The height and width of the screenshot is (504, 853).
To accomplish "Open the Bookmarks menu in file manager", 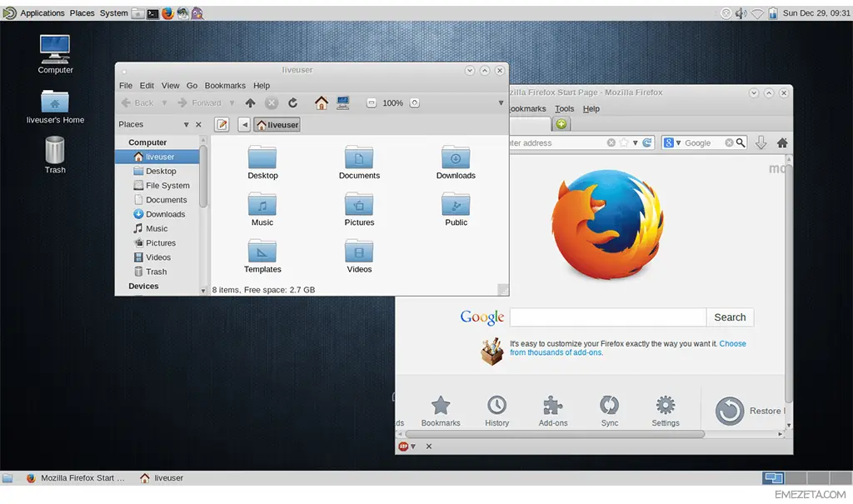I will click(225, 86).
